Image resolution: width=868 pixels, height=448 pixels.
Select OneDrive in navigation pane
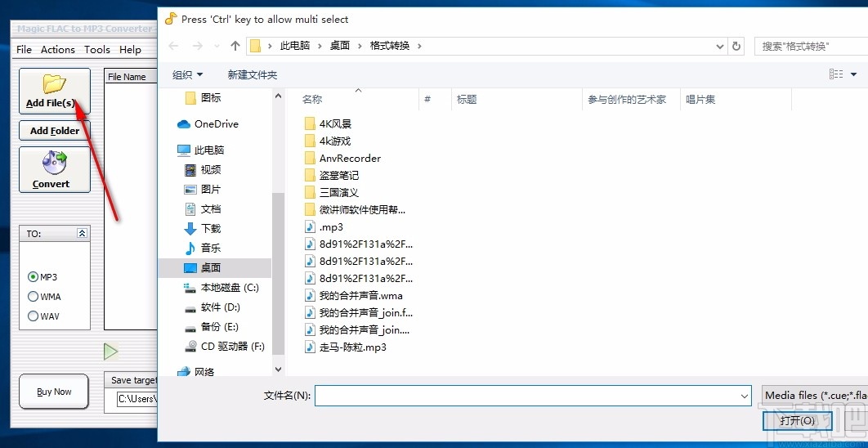208,124
